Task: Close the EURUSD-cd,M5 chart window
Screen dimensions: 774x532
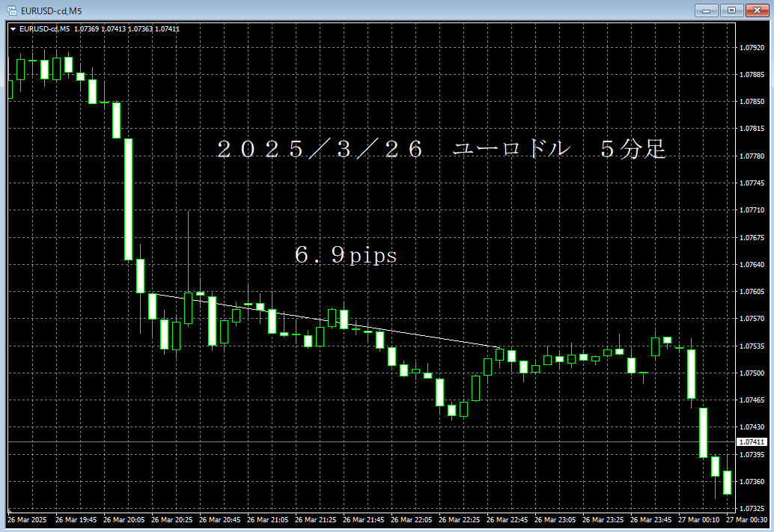Action: [x=757, y=10]
